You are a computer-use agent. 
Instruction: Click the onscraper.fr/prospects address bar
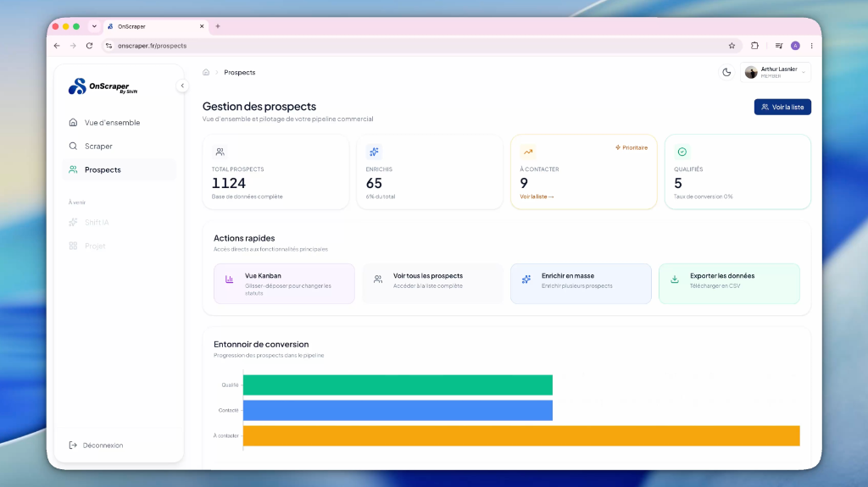coord(420,46)
